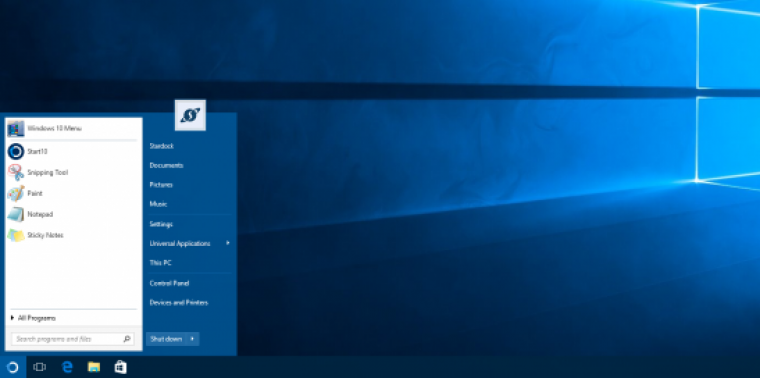Screen dimensions: 760x380
Task: Open Control Panel from the menu
Action: pyautogui.click(x=169, y=283)
